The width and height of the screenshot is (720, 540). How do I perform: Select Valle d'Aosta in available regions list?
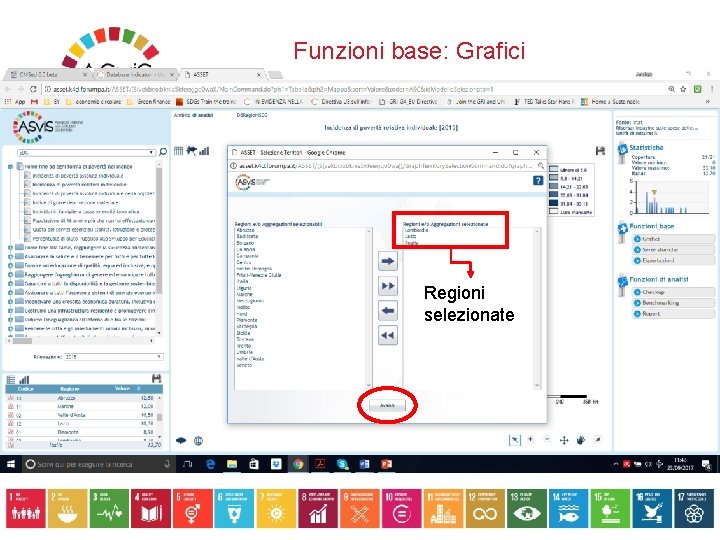250,359
